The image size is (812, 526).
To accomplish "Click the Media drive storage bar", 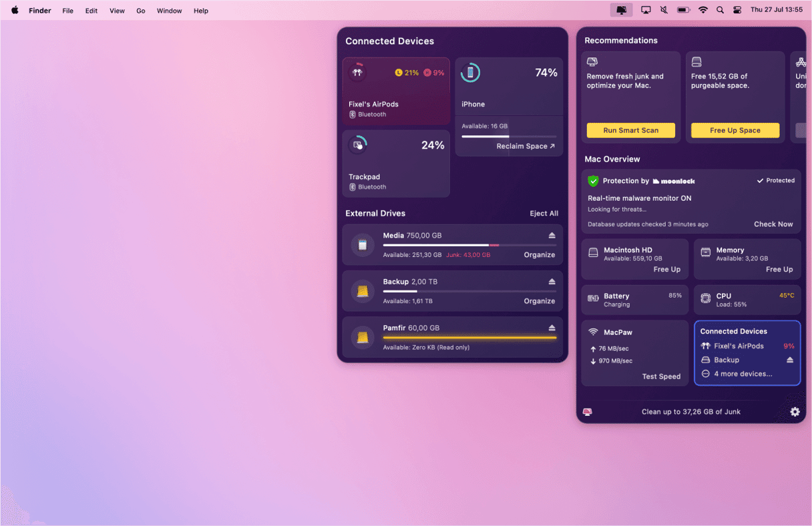I will [x=469, y=245].
